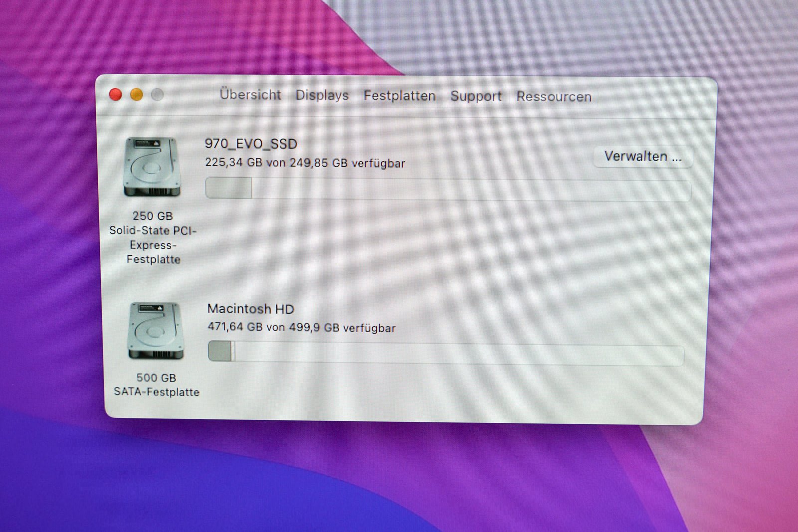The image size is (798, 532).
Task: Go to the Support tab
Action: tap(476, 96)
